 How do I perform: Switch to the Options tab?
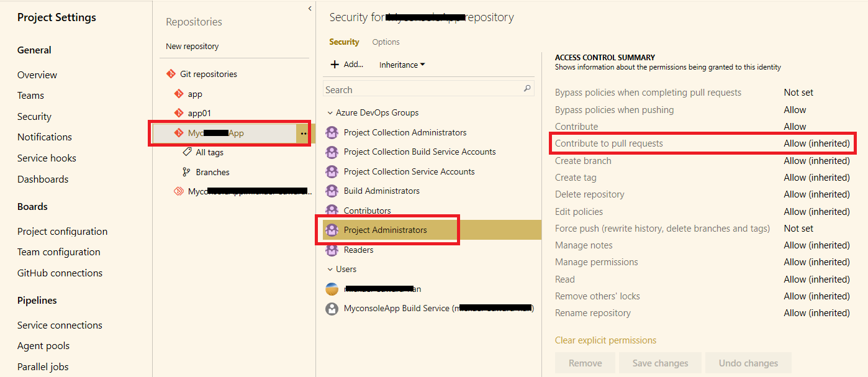tap(386, 42)
